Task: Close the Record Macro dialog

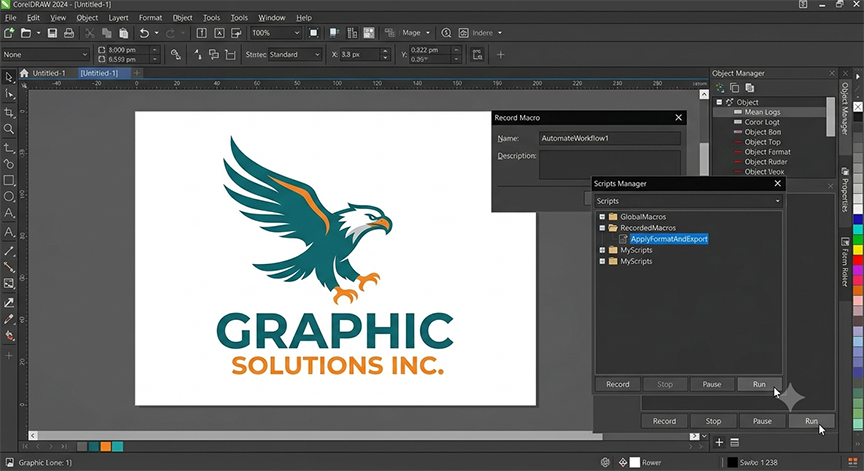Action: [679, 117]
